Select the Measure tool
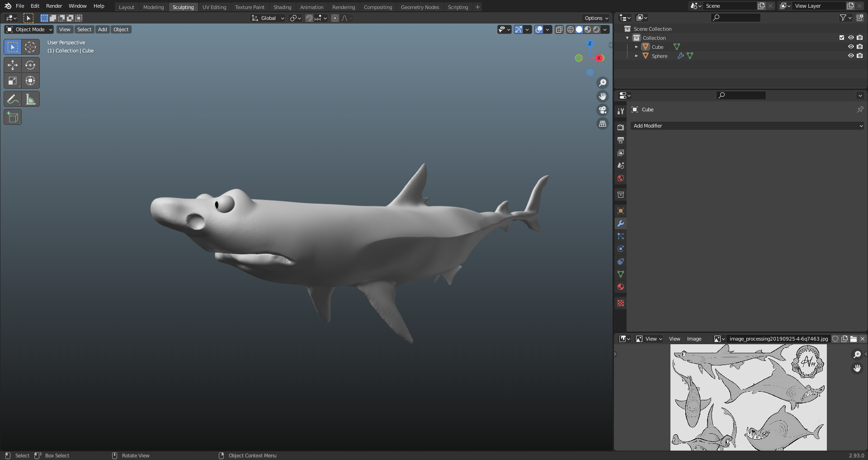The image size is (868, 460). pos(30,99)
